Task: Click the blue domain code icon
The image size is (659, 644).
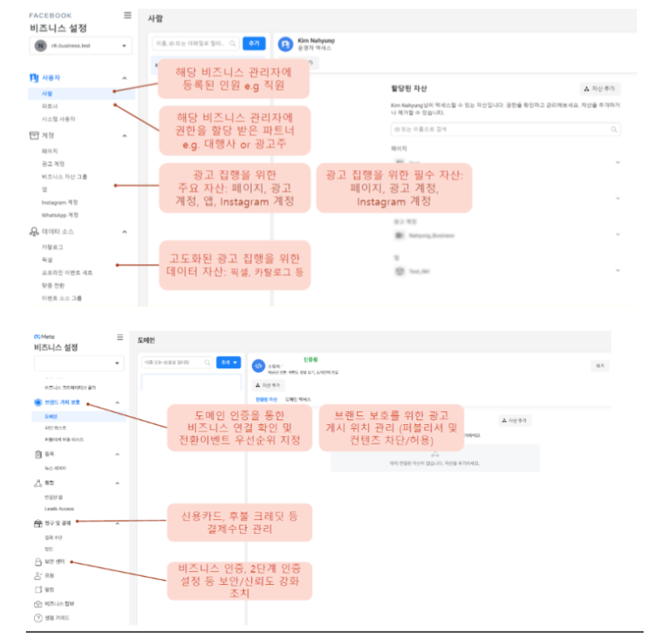Action: click(x=259, y=366)
